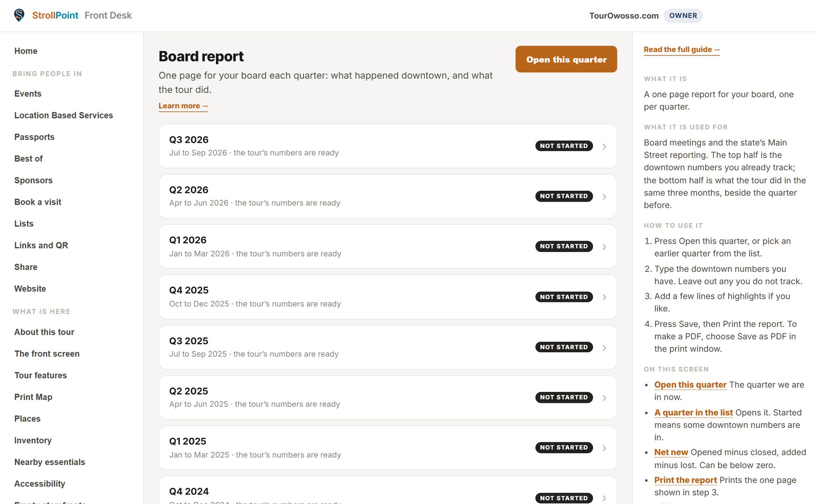Open Book a visit page
The width and height of the screenshot is (818, 504).
click(38, 202)
